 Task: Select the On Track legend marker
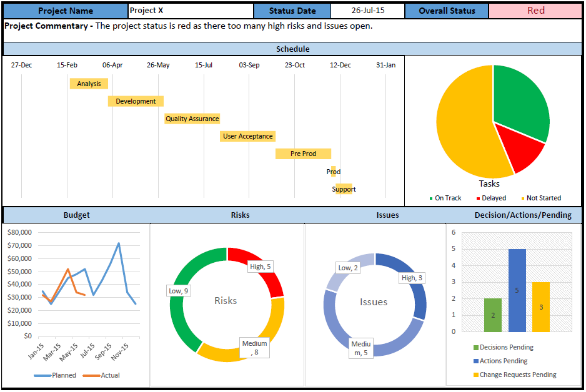click(x=431, y=198)
